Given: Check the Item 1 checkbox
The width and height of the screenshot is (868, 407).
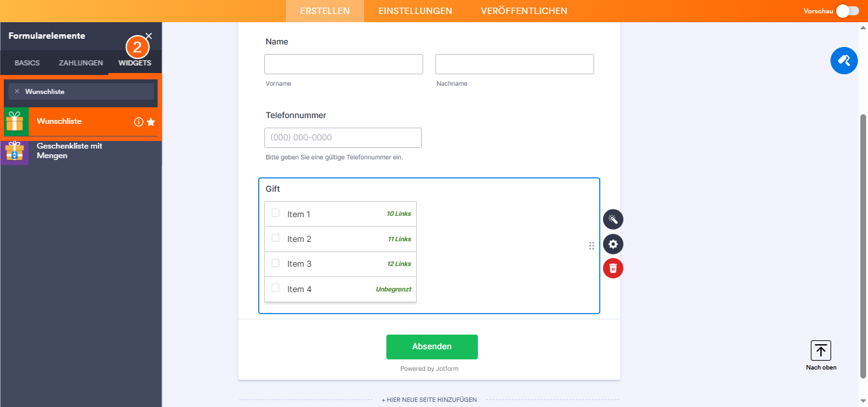Looking at the screenshot, I should pos(276,213).
